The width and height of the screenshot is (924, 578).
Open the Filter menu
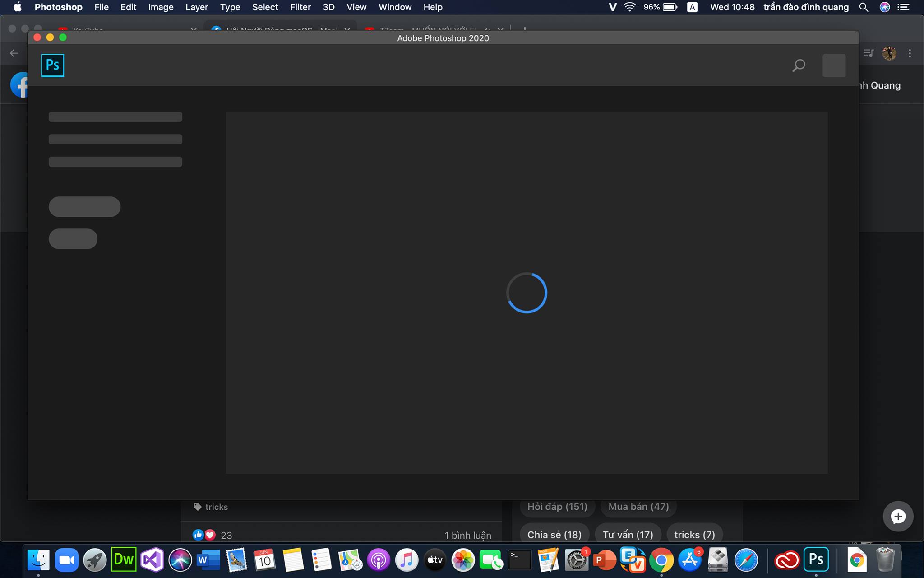(x=300, y=7)
